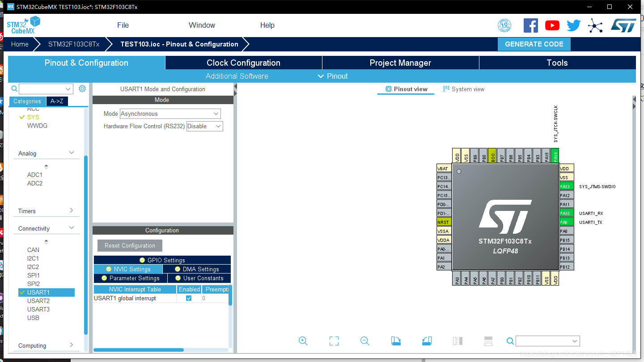Open the category settings gear
Screen dimensions: 644x362
pos(82,88)
